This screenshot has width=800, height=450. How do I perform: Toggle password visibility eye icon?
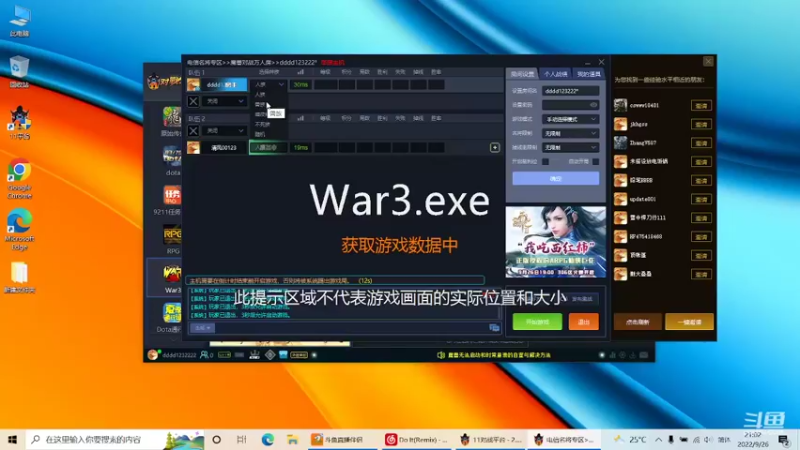tap(593, 105)
